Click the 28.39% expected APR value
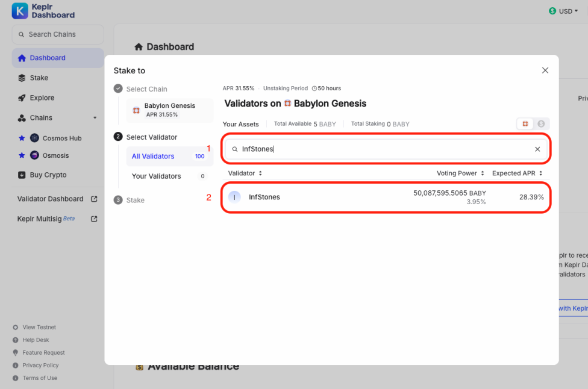 coord(531,197)
